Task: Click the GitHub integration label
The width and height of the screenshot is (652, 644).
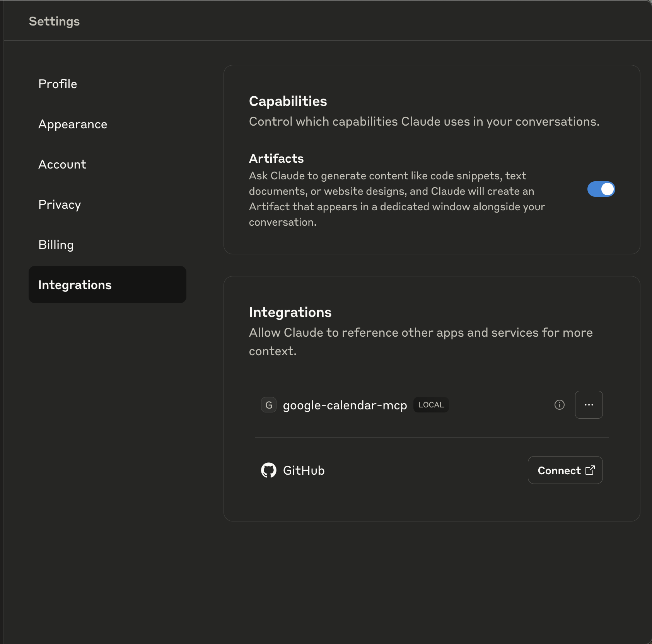Action: [304, 470]
